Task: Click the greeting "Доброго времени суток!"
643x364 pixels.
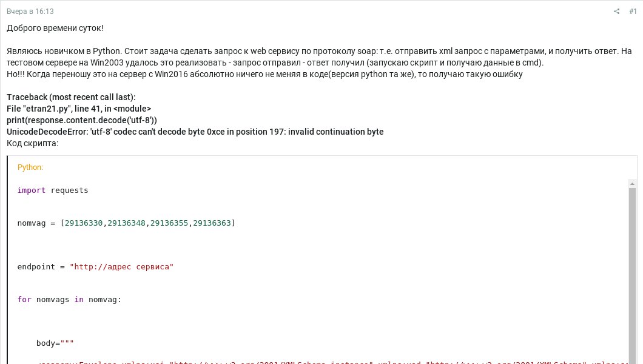Action: (55, 28)
